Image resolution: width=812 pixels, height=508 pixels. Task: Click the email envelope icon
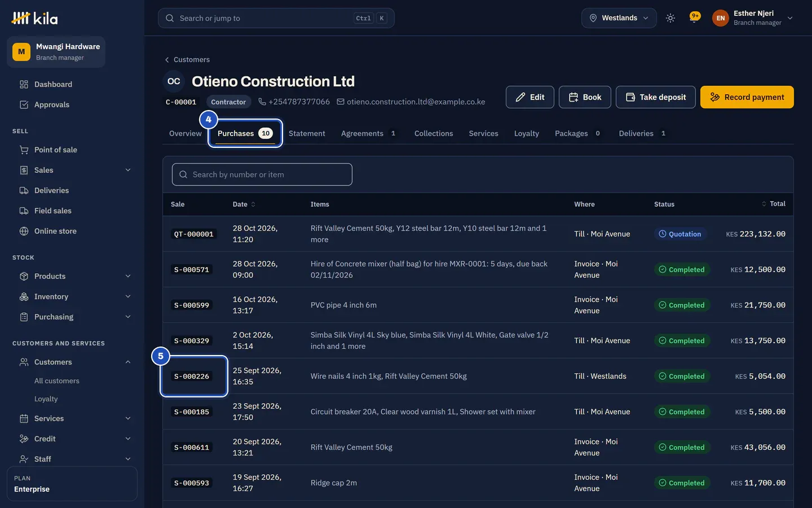pos(341,102)
